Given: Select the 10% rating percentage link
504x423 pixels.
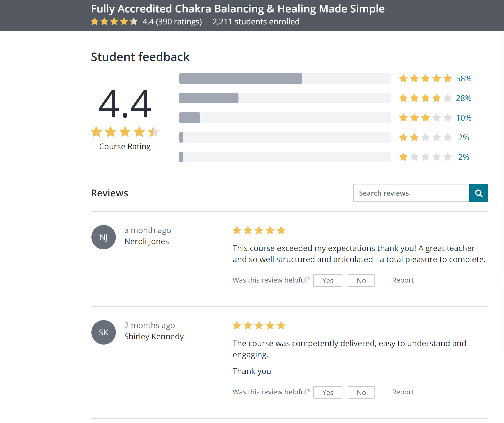Looking at the screenshot, I should tap(463, 118).
